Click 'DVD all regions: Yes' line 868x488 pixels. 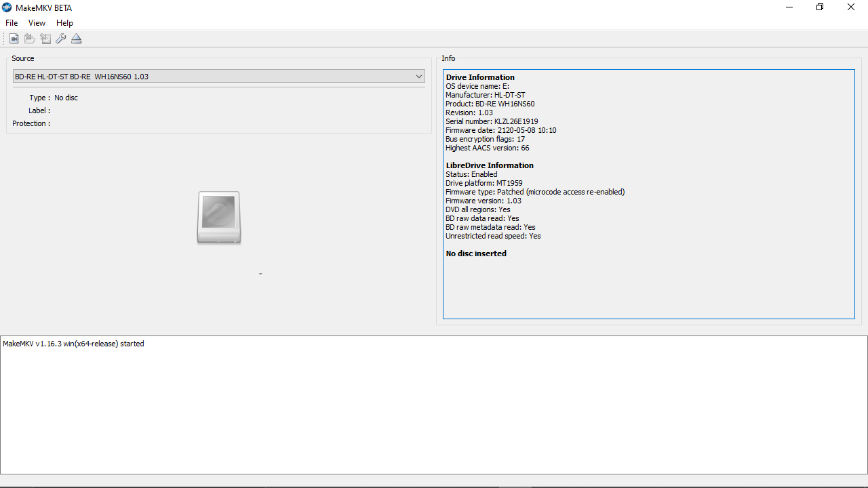[478, 209]
